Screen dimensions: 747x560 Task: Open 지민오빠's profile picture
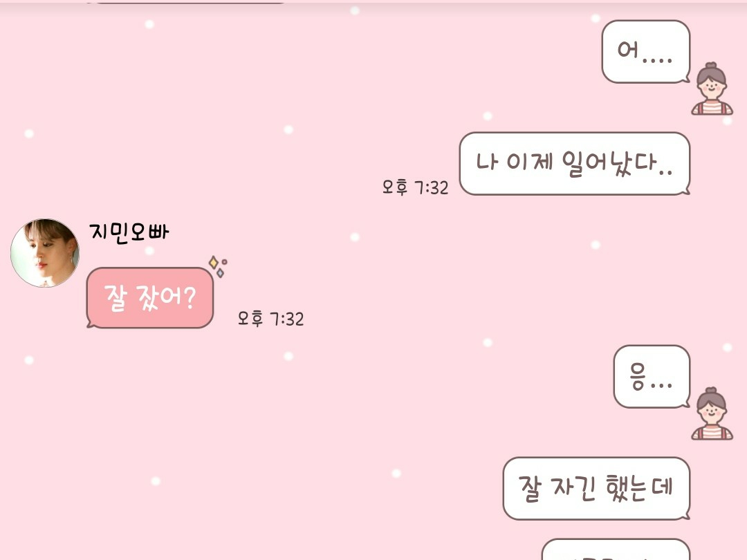pos(45,253)
